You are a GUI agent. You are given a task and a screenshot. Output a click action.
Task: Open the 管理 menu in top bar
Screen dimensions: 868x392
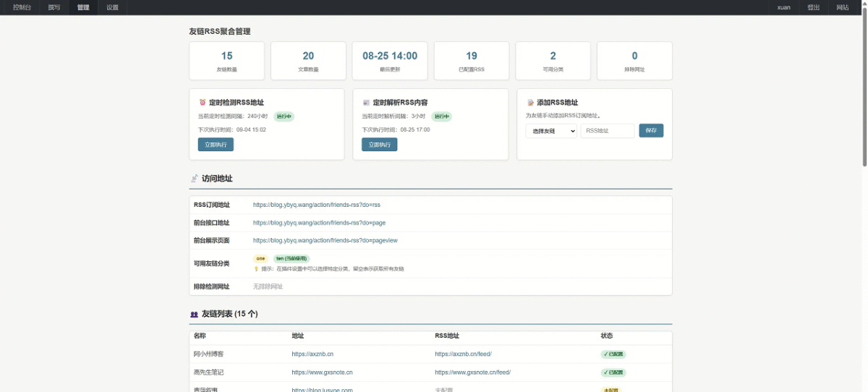pos(83,7)
